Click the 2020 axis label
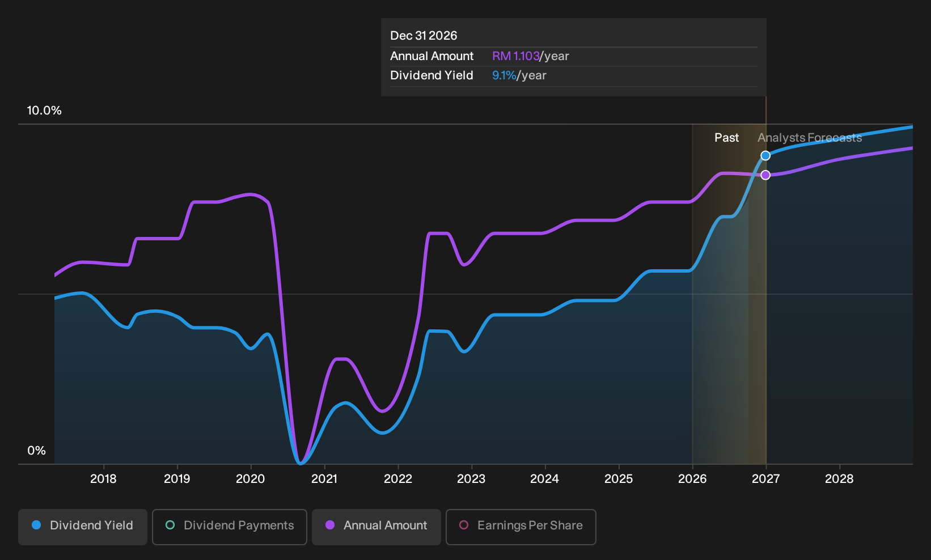The width and height of the screenshot is (931, 560). click(x=251, y=479)
